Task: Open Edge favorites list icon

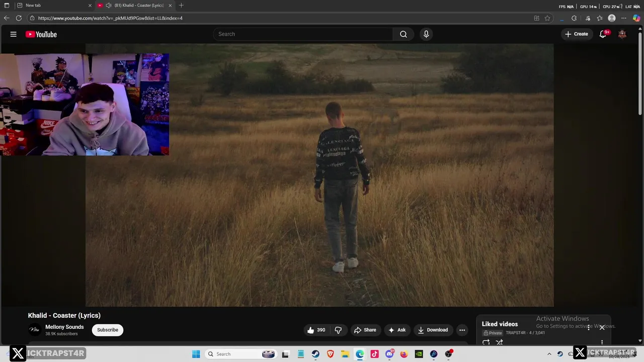Action: [x=600, y=18]
